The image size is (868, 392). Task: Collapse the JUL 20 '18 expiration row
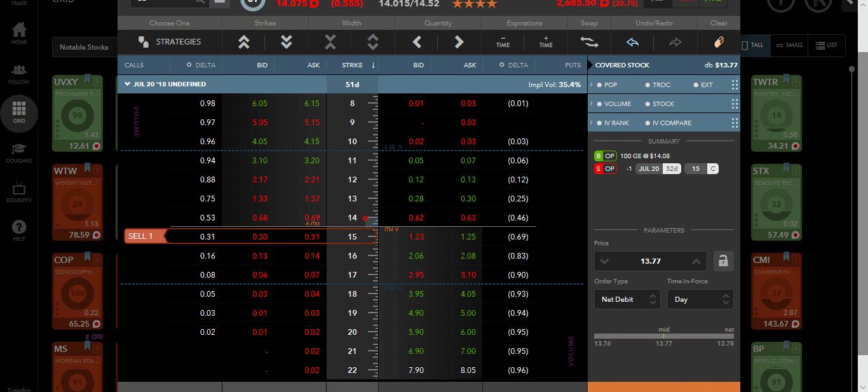click(126, 84)
